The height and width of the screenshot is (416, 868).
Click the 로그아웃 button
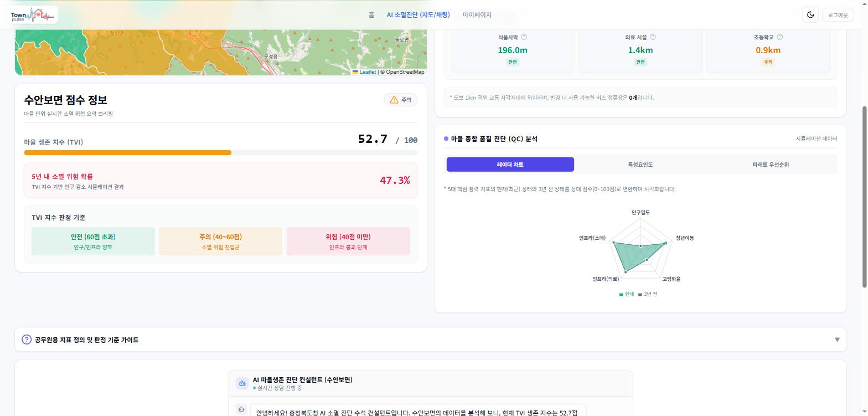(838, 15)
